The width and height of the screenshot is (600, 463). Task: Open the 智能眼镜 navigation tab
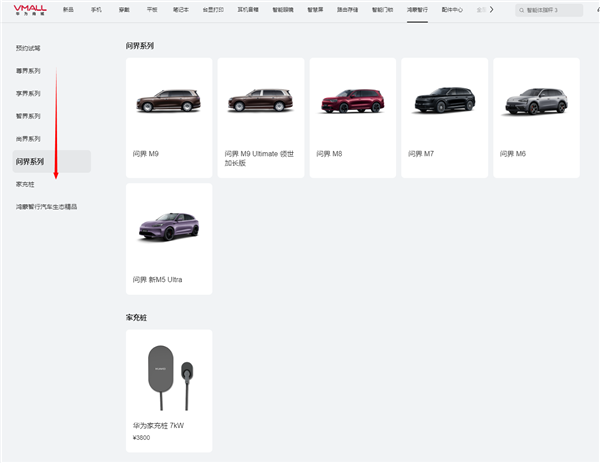(283, 10)
